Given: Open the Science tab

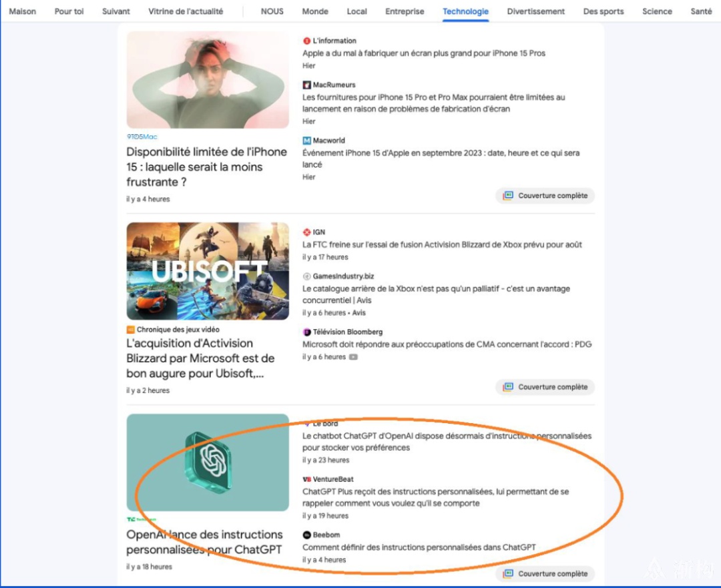Looking at the screenshot, I should pos(657,11).
